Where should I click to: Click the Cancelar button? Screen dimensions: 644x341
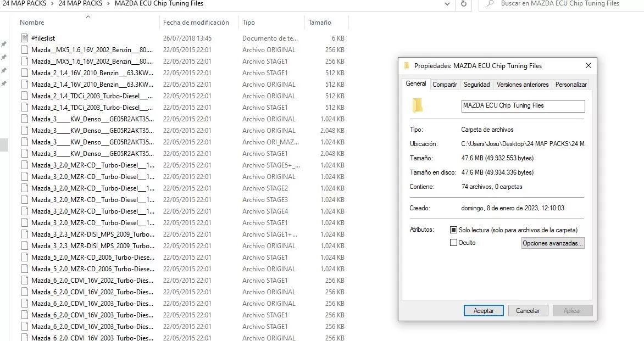(x=528, y=311)
